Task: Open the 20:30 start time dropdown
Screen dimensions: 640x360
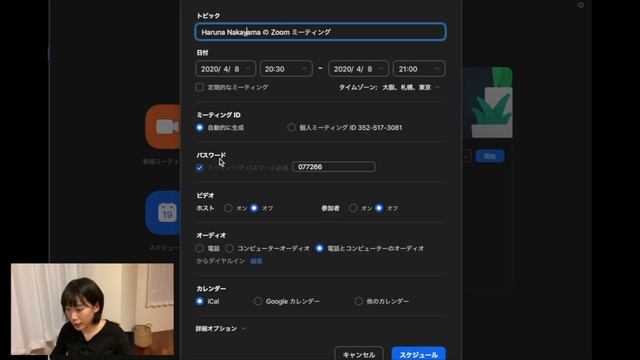Action: click(286, 69)
